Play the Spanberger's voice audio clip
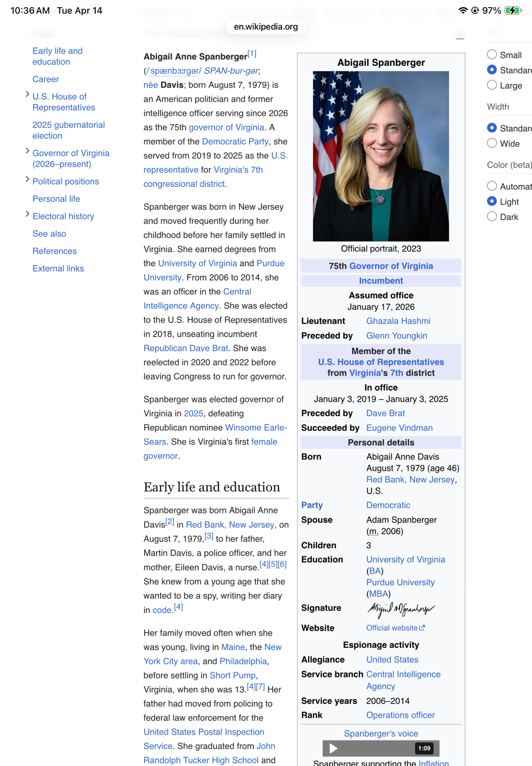 (333, 748)
